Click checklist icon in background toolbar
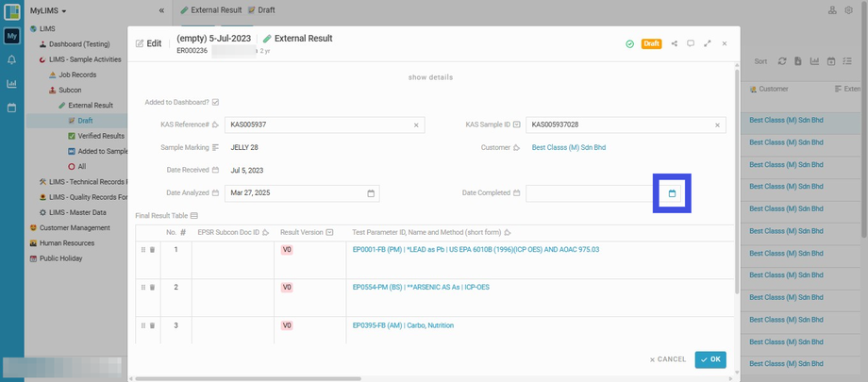The width and height of the screenshot is (868, 382). [847, 61]
